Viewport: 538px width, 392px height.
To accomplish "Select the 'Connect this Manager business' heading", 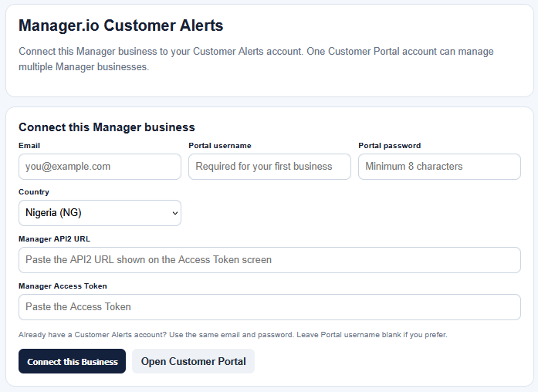I will pos(107,127).
